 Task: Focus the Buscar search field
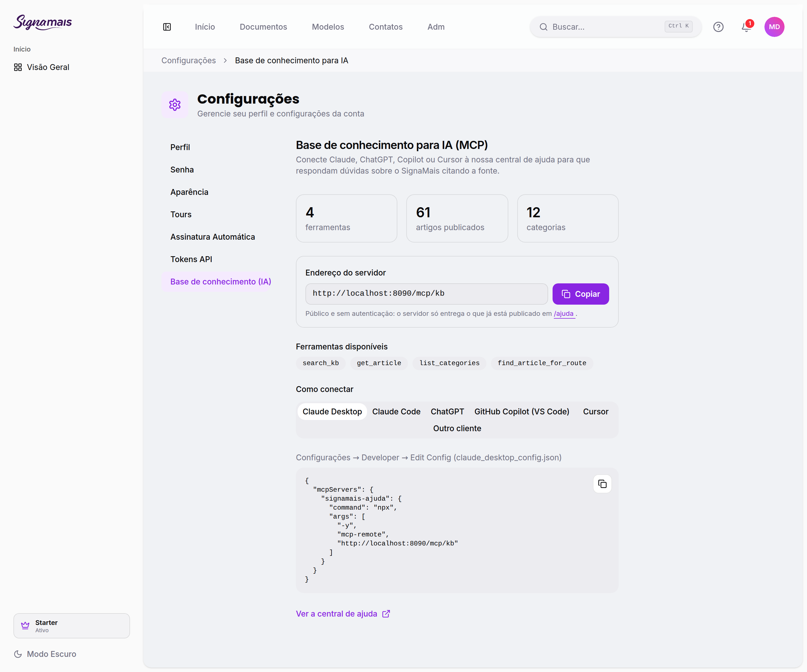(616, 27)
